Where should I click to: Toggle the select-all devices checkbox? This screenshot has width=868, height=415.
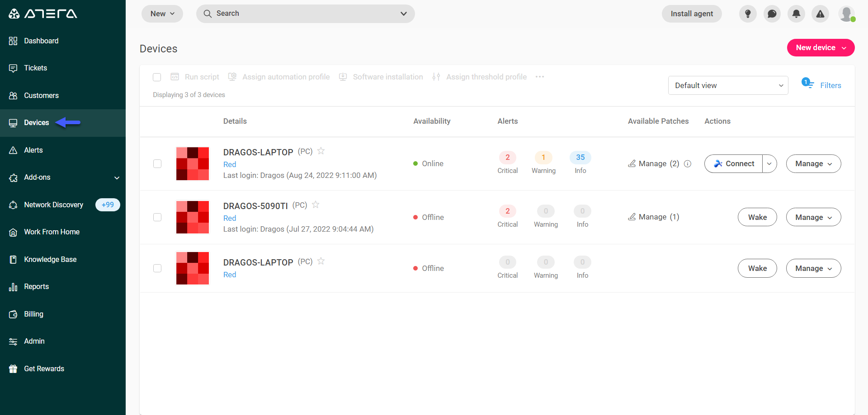click(157, 77)
